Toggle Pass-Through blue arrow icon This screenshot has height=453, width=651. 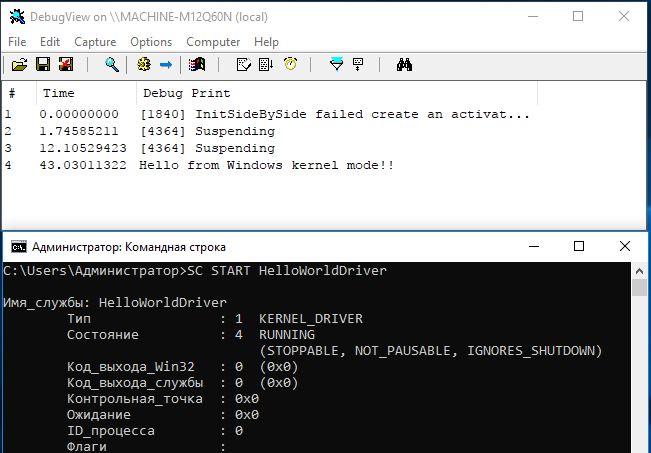coord(166,65)
